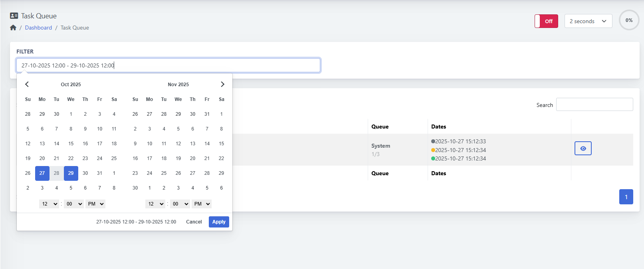644x269 pixels.
Task: Click the home icon in breadcrumb
Action: [13, 28]
